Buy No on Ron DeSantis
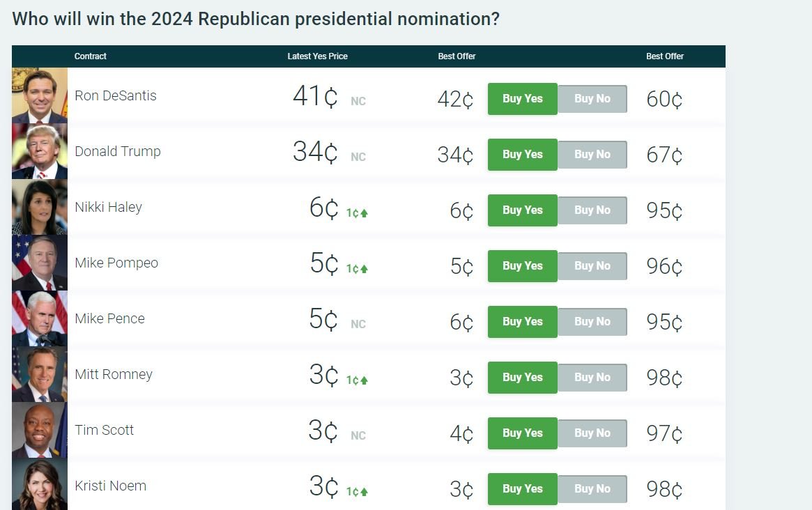This screenshot has width=812, height=510. 592,99
